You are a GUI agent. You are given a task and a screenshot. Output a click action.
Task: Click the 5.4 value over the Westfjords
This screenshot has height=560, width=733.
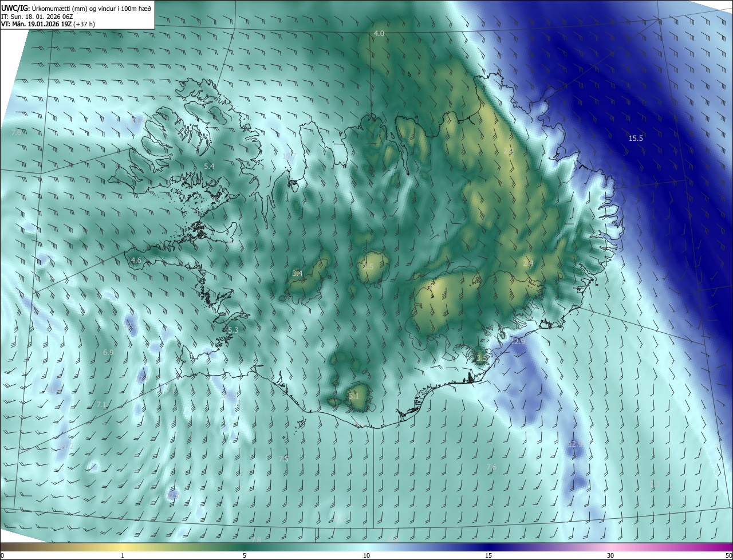[209, 166]
